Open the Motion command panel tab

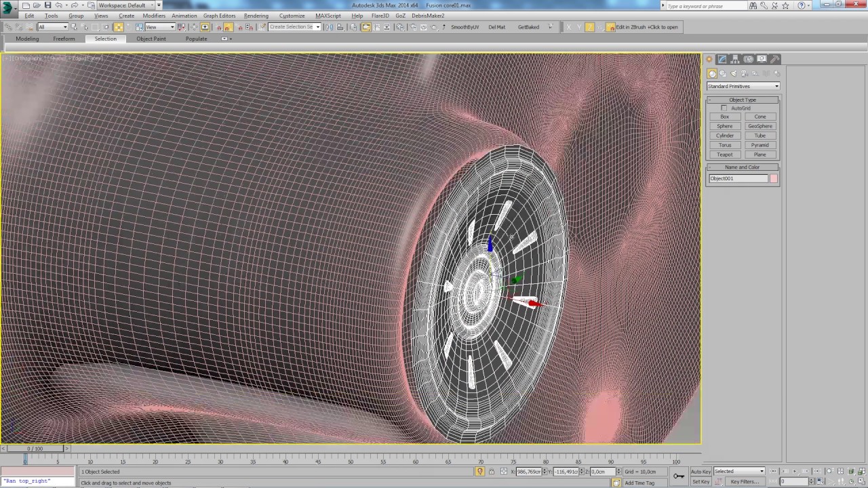pos(749,60)
